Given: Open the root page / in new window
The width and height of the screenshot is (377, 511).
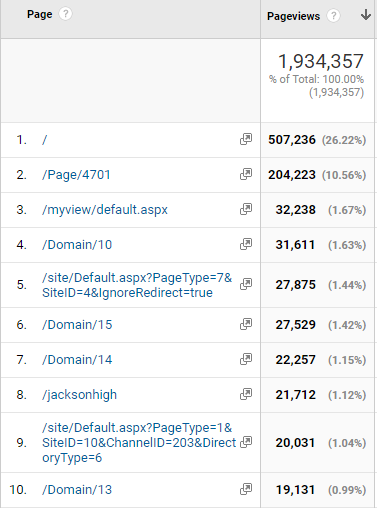Looking at the screenshot, I should [246, 139].
